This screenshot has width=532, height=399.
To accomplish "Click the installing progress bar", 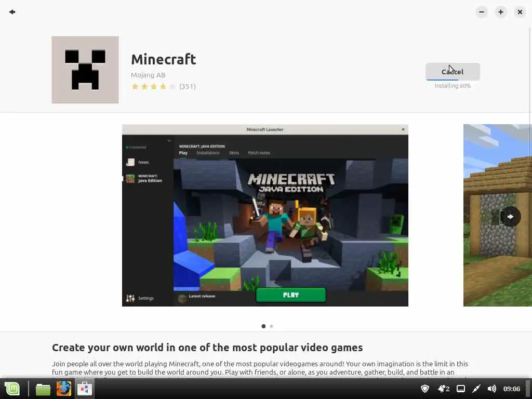I will click(453, 79).
